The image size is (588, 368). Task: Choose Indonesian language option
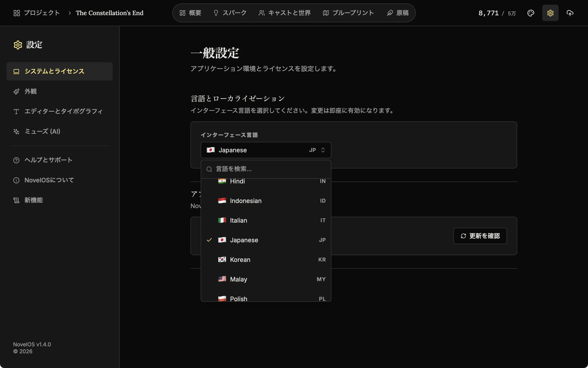pos(266,201)
